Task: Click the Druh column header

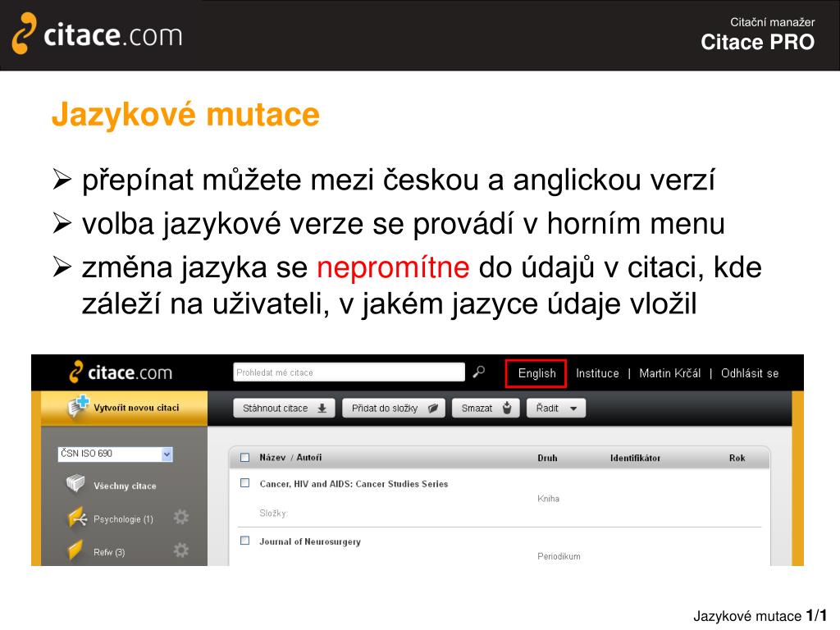Action: point(547,458)
